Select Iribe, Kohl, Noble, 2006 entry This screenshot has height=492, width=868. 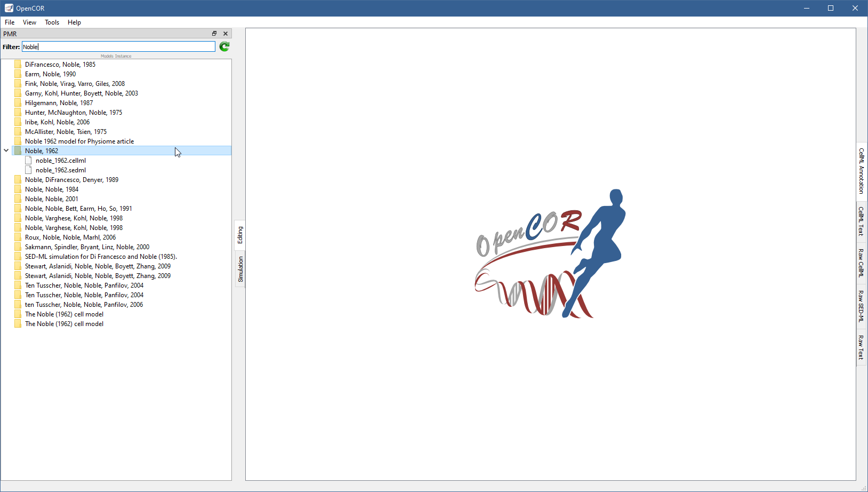click(57, 122)
